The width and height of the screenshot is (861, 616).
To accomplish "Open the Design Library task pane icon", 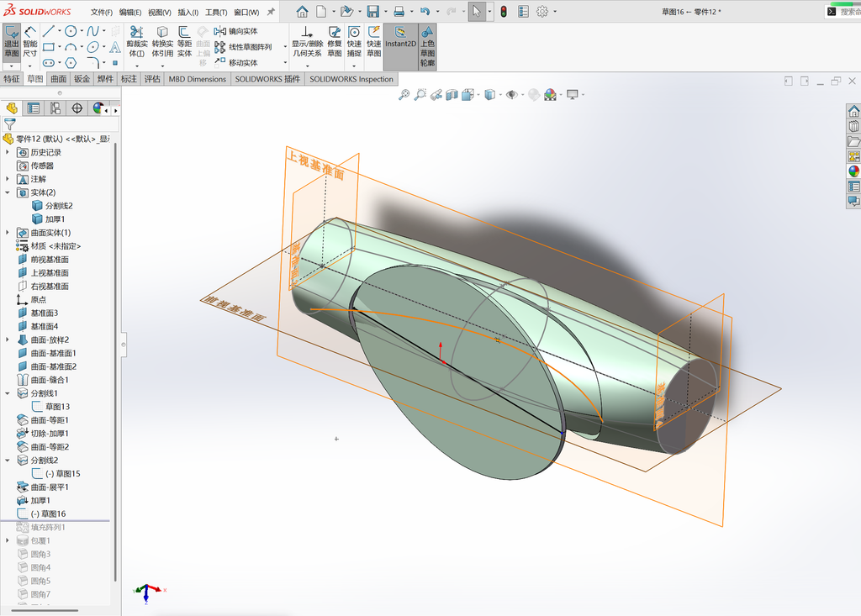I will pos(853,126).
